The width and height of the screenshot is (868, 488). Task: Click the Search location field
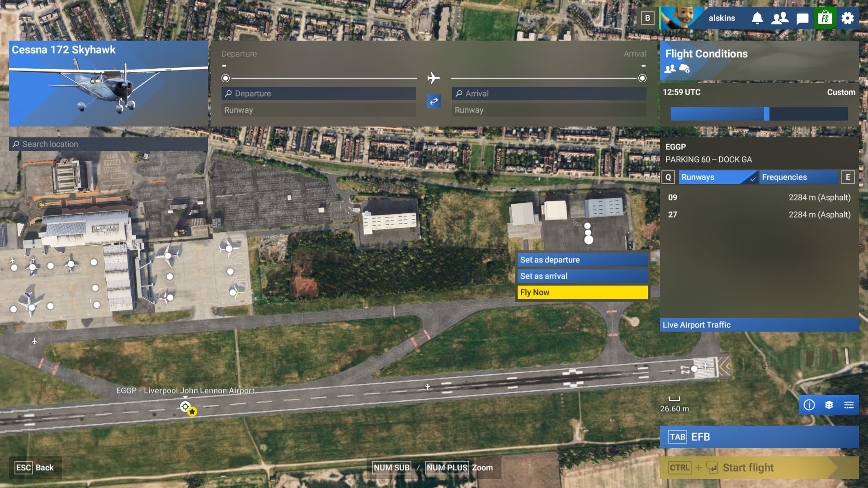pos(108,144)
